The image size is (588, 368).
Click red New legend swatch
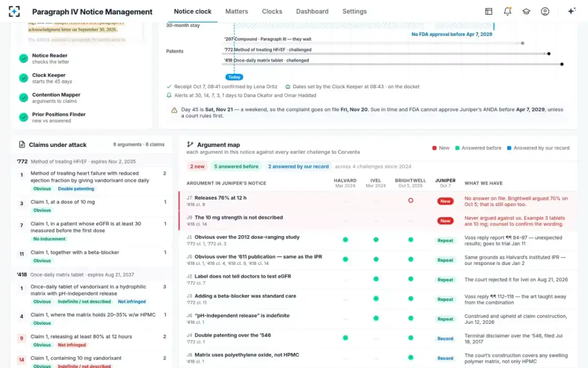[434, 148]
